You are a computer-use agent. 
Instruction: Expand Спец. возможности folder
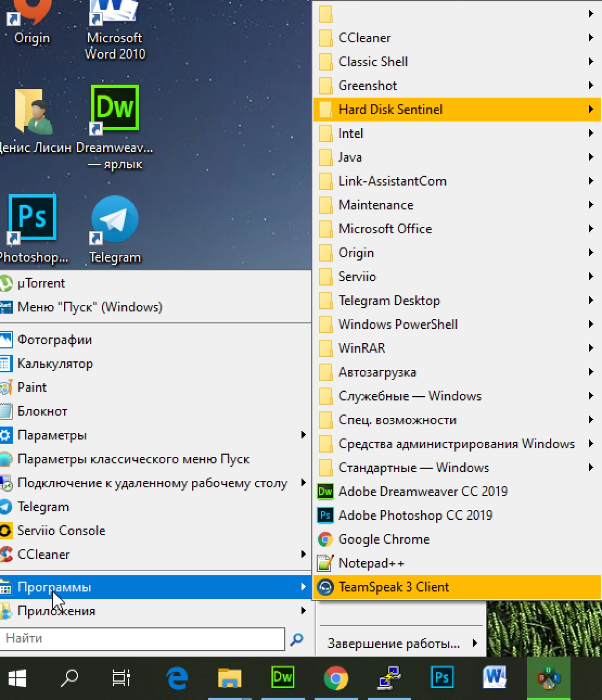[x=457, y=420]
